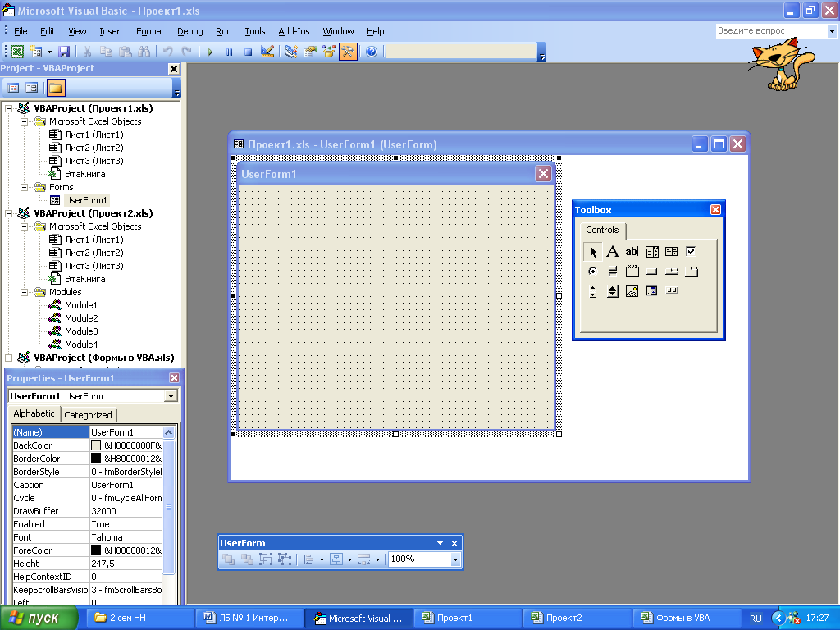Select the CommandButton tool in Toolbox
Viewport: 840px width, 630px height.
651,271
